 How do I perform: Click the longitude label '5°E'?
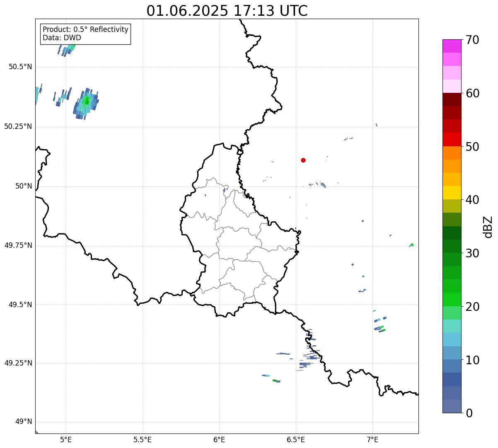[x=66, y=439]
